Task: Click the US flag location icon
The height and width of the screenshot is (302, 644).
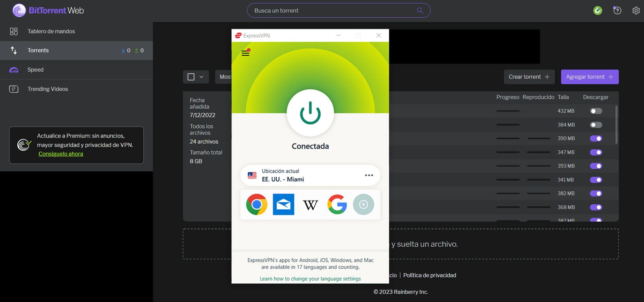Action: pyautogui.click(x=252, y=175)
